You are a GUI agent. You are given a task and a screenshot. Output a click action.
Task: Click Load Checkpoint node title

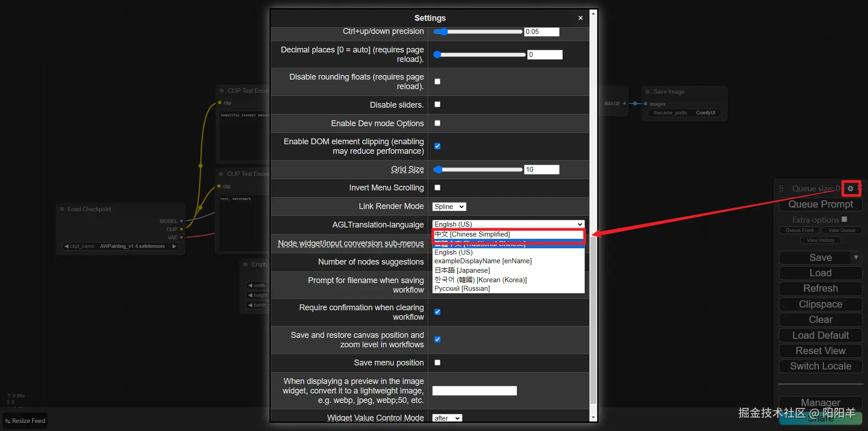click(x=90, y=209)
